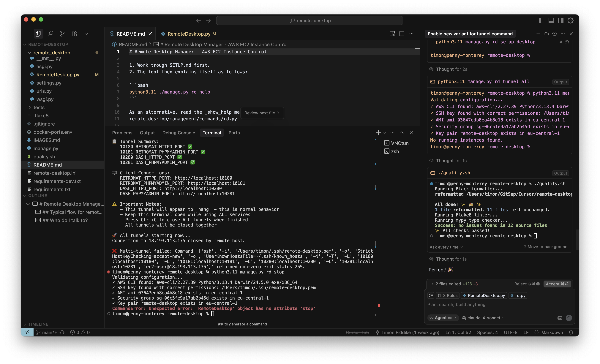Maximize the terminal panel size

click(x=402, y=133)
